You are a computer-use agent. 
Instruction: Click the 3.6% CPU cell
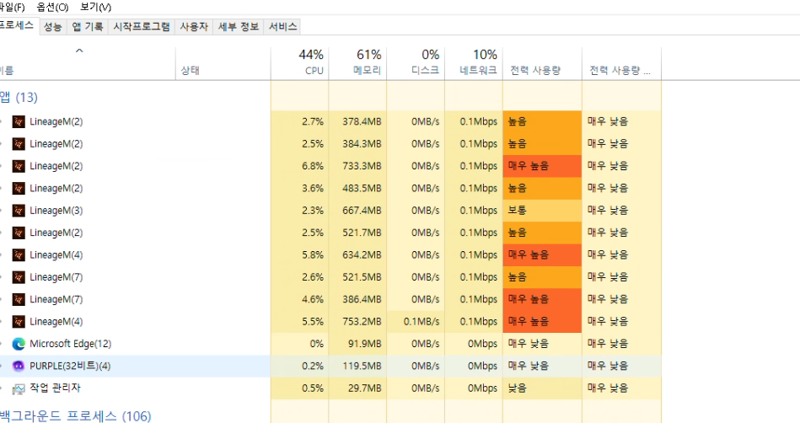(x=299, y=188)
